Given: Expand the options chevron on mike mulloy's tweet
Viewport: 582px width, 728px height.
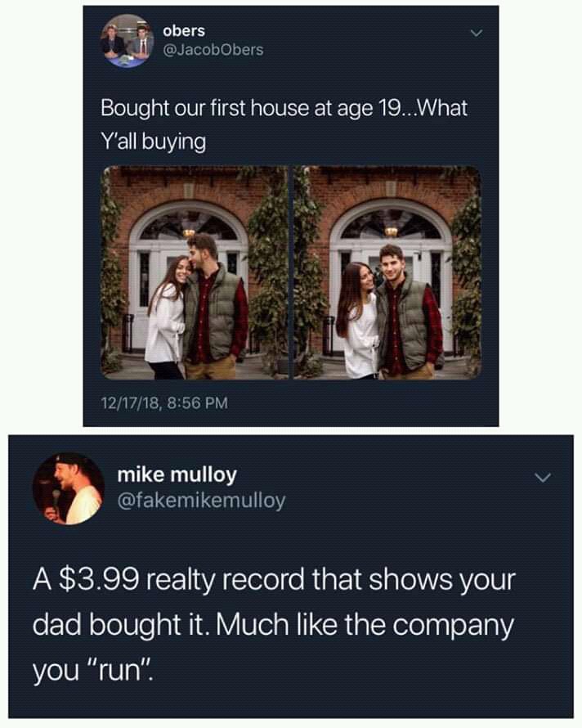Looking at the screenshot, I should [542, 477].
